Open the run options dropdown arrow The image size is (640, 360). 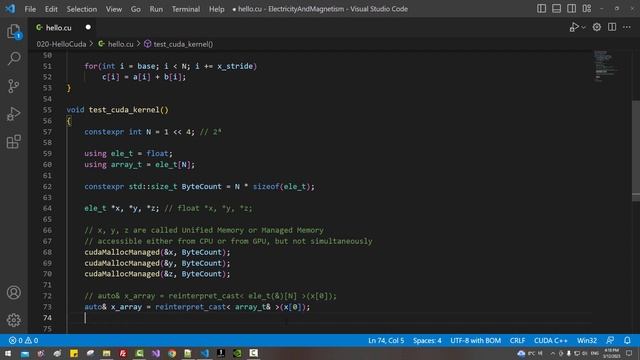(x=584, y=27)
